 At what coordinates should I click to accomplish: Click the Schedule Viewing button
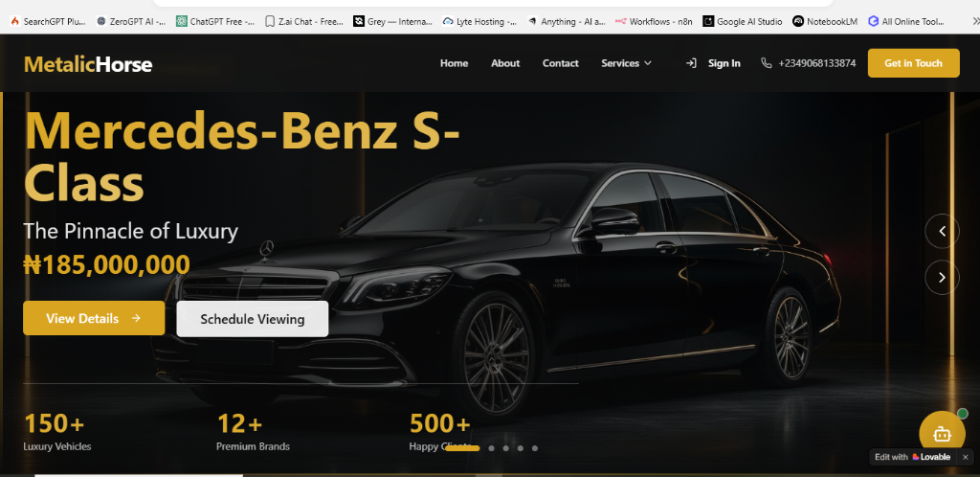pos(253,319)
